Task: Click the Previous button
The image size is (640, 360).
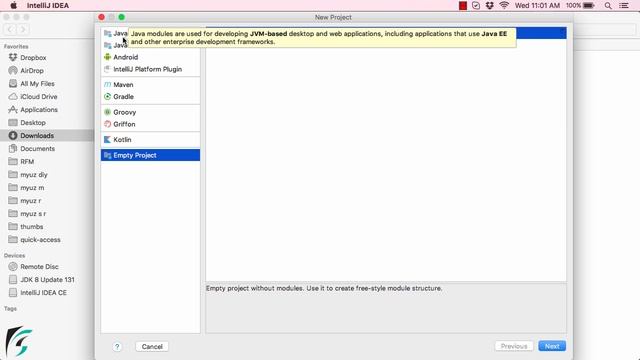Action: [514, 346]
